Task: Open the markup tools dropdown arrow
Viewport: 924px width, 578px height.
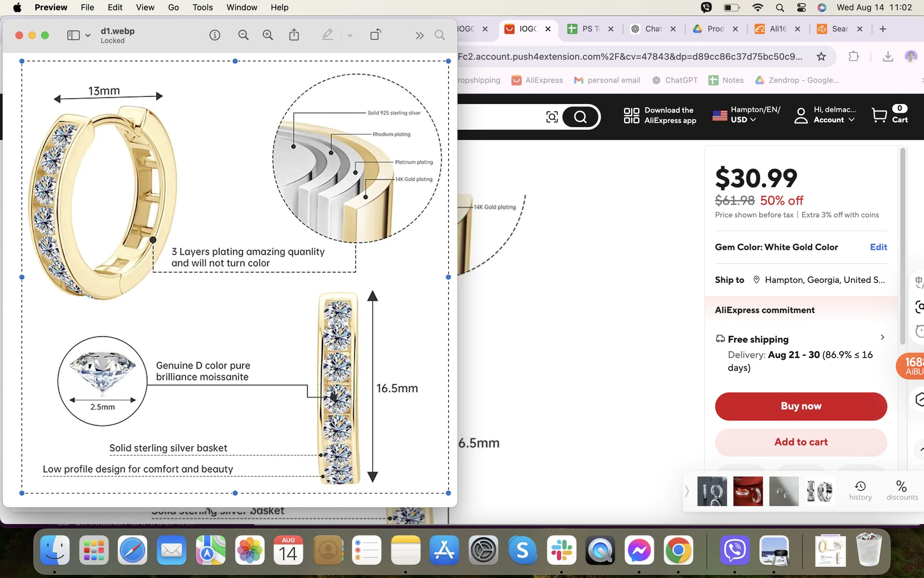Action: click(x=350, y=35)
